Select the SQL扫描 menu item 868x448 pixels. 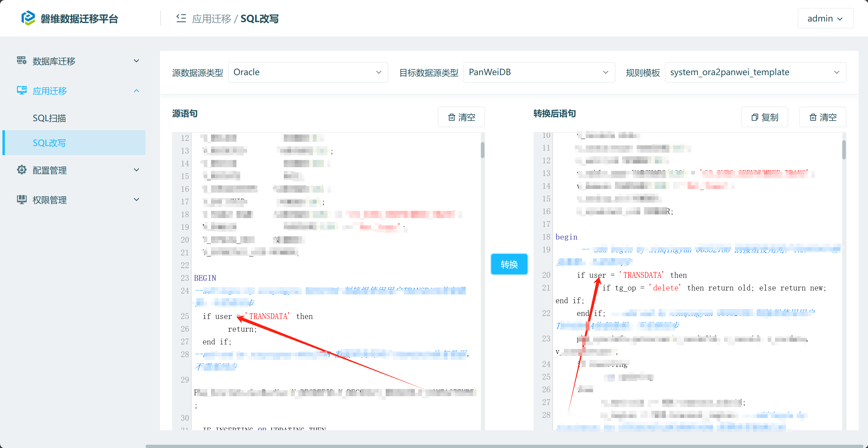point(49,118)
